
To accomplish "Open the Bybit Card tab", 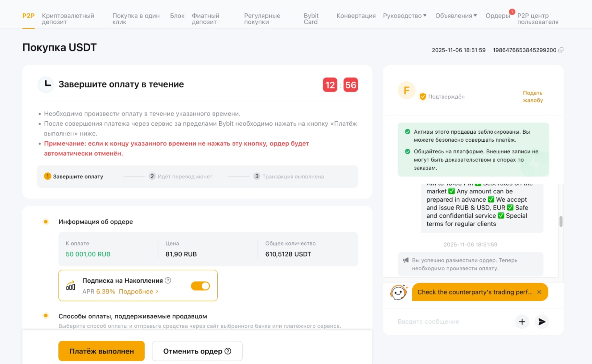I will click(311, 19).
